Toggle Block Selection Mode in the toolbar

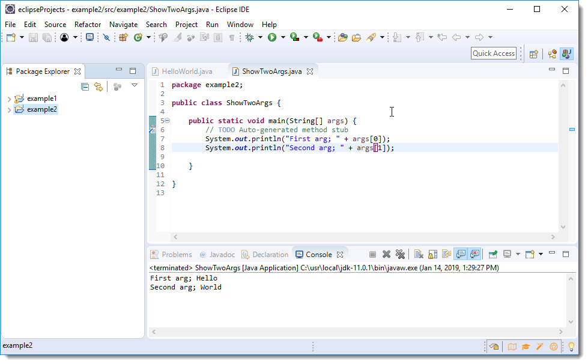[x=218, y=37]
